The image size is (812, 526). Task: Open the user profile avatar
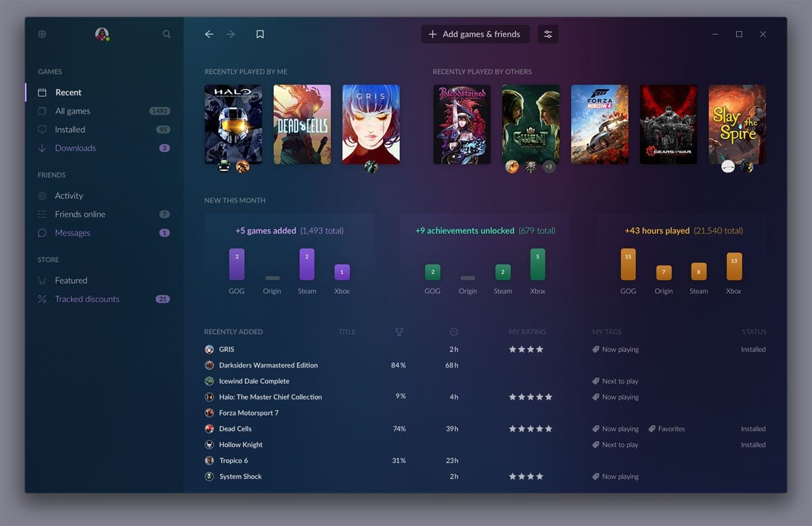102,34
